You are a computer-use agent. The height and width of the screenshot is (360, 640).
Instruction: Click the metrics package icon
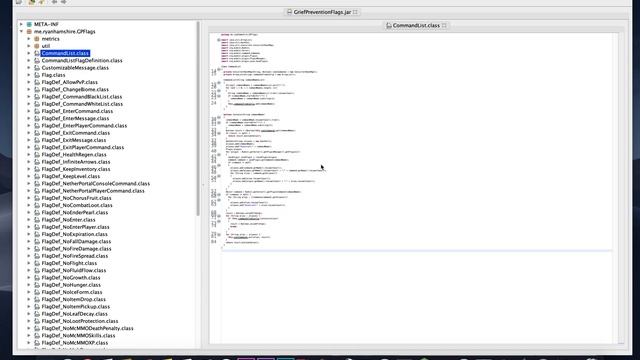click(37, 39)
